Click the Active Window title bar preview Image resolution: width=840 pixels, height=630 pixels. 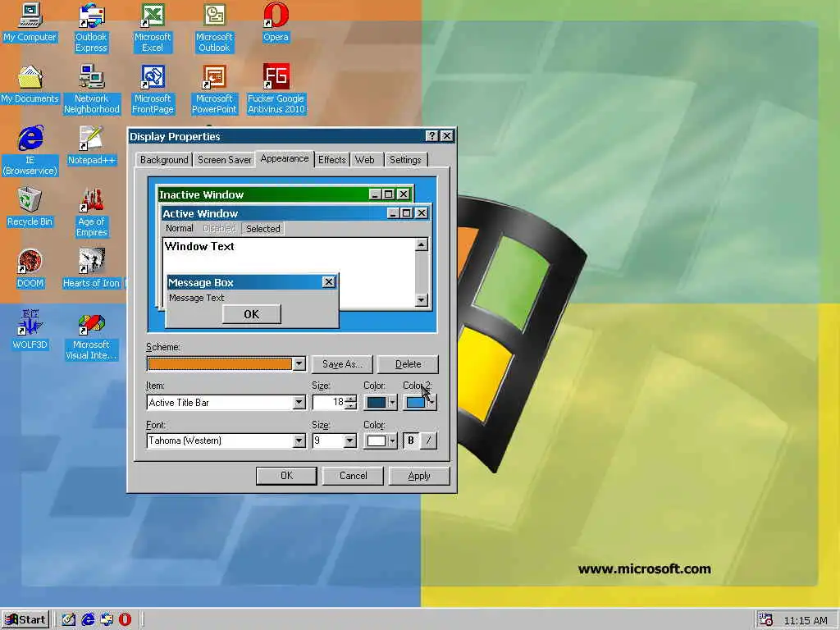pos(295,213)
